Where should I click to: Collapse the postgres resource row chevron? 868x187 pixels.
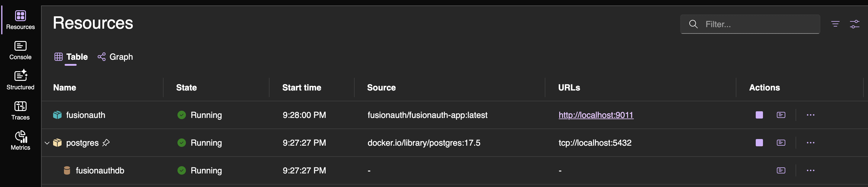(x=47, y=143)
